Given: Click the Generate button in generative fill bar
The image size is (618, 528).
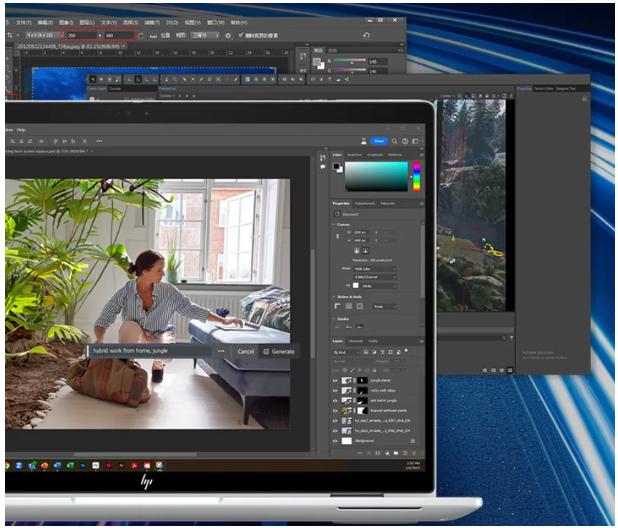Looking at the screenshot, I should 279,352.
